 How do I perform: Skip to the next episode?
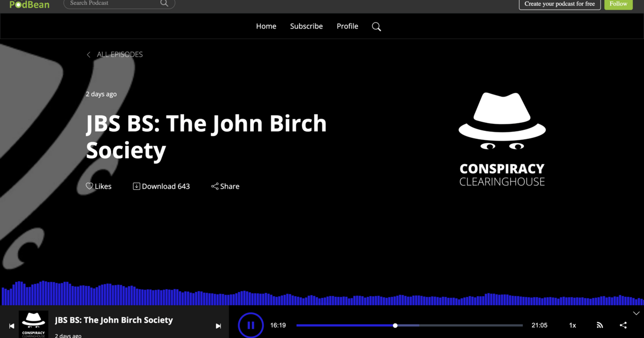click(x=218, y=326)
